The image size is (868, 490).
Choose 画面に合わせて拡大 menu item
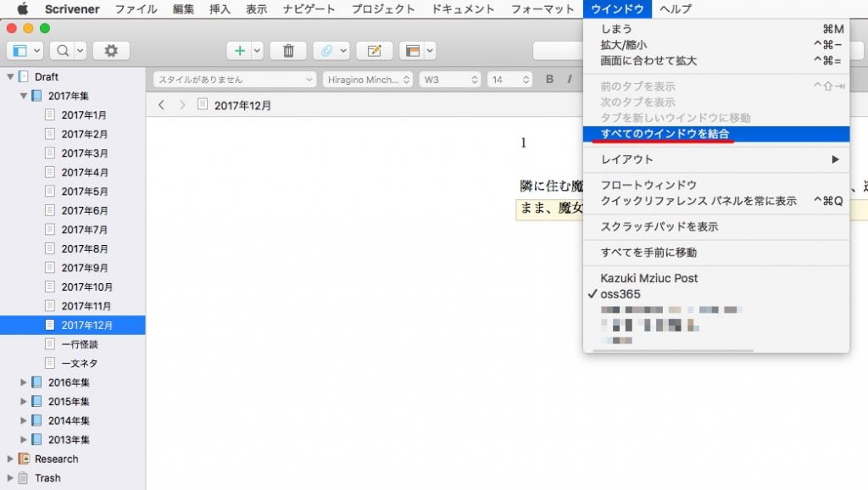(716, 60)
